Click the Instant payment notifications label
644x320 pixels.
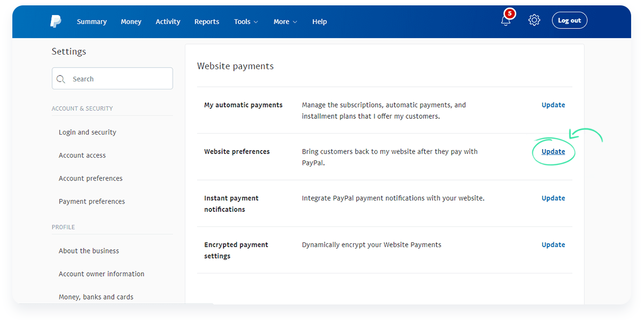231,204
